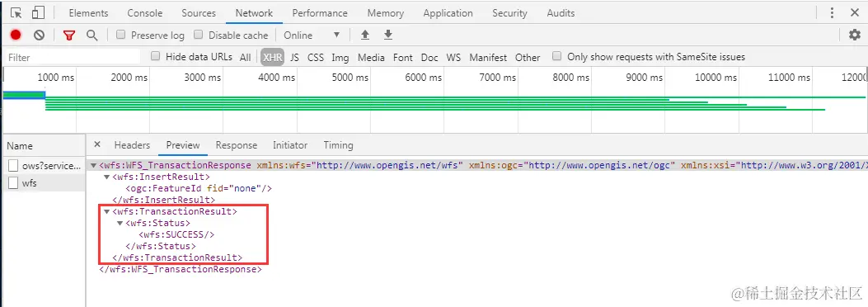Tick the checkbox beside the wfs request

[13, 183]
